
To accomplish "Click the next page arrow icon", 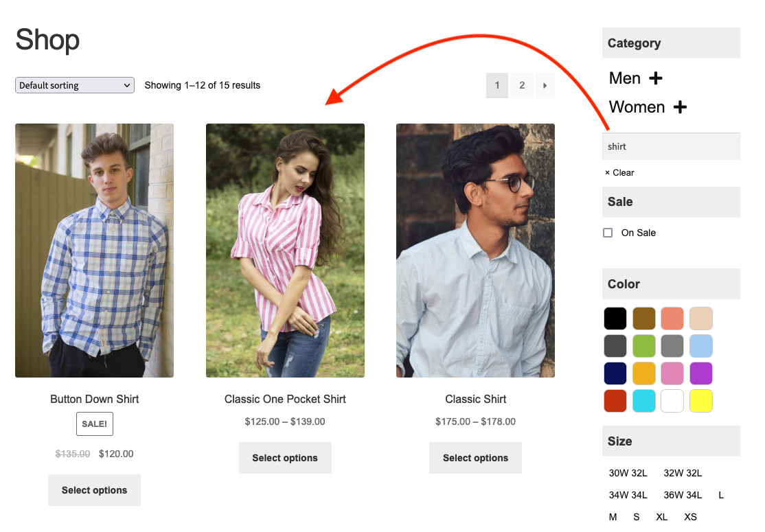I will tap(545, 85).
